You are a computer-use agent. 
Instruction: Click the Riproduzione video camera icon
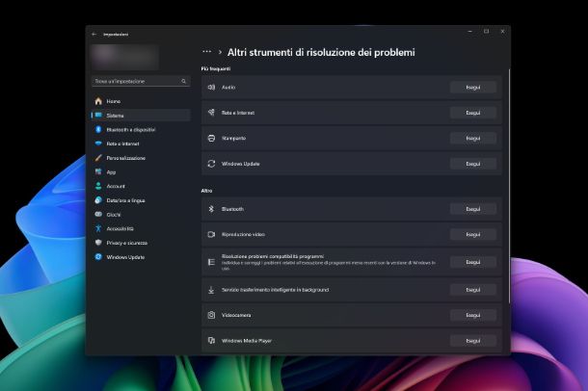pos(211,234)
